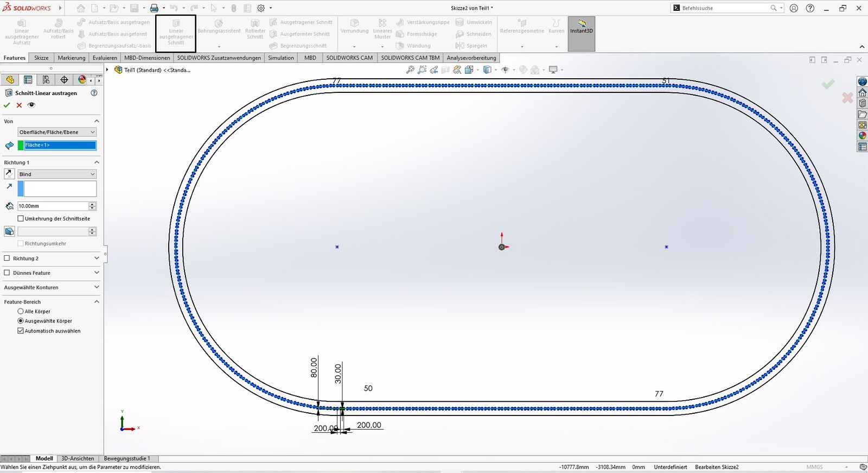Cancel the feature with red X
Viewport: 868px width, 473px height.
(19, 105)
